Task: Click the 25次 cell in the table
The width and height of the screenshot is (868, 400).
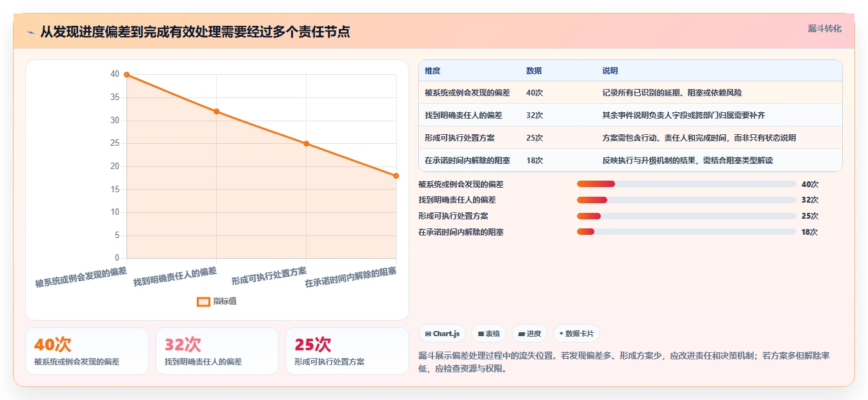Action: [x=534, y=138]
